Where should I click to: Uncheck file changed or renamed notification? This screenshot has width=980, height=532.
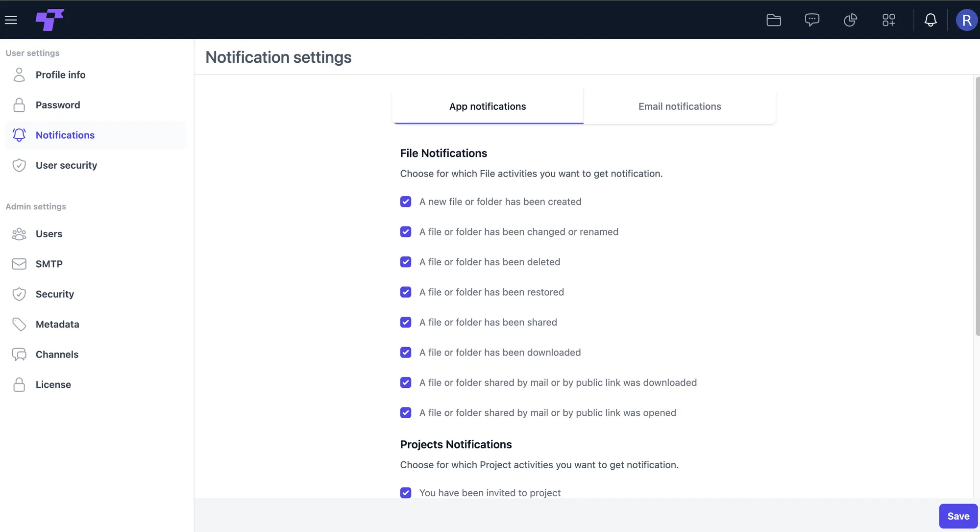[406, 231]
